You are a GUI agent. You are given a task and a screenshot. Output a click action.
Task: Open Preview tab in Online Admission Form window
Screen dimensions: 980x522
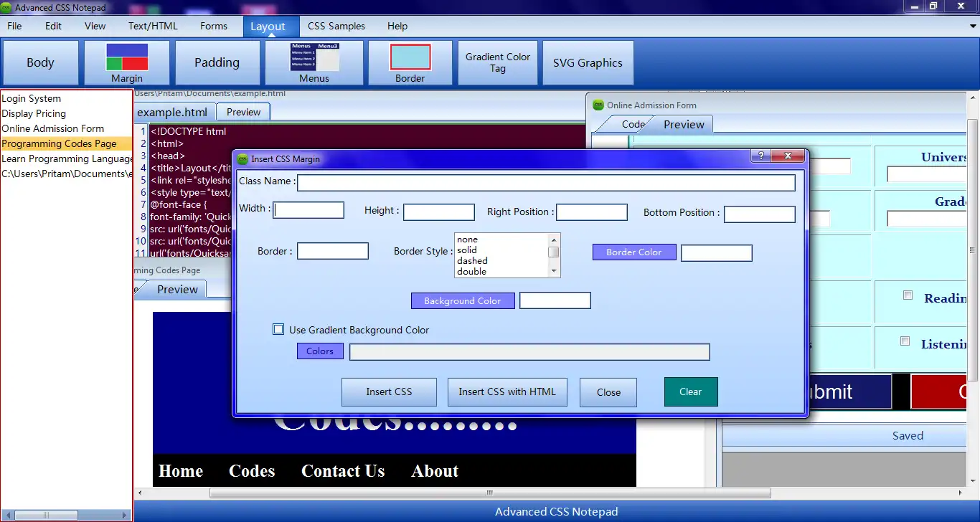[x=684, y=124]
